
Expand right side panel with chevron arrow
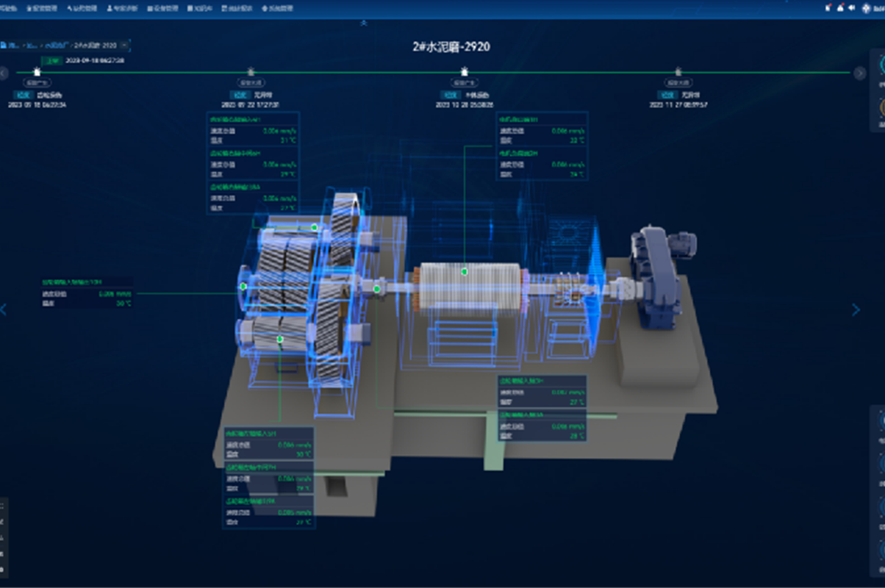pyautogui.click(x=856, y=310)
